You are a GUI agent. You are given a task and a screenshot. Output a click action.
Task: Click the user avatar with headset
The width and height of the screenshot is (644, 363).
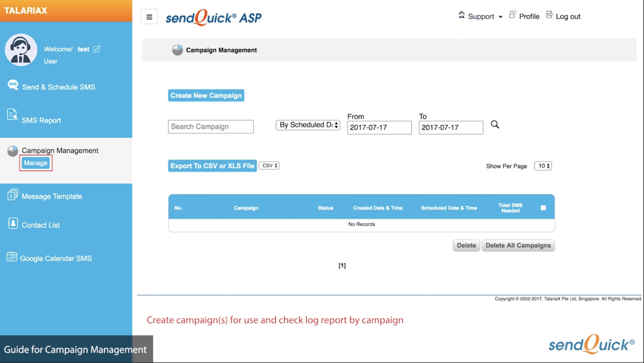tap(21, 50)
